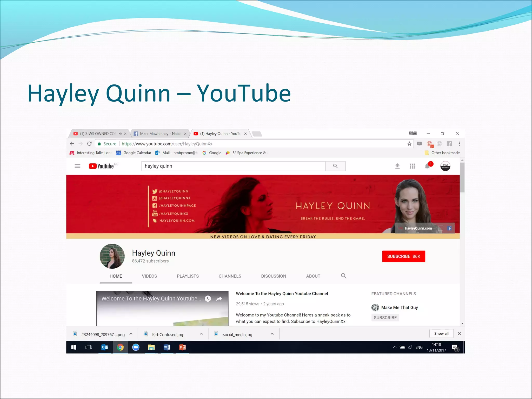Screen dimensions: 532x399
Task: Click the Facebook icon on channel banner
Action: (x=450, y=228)
